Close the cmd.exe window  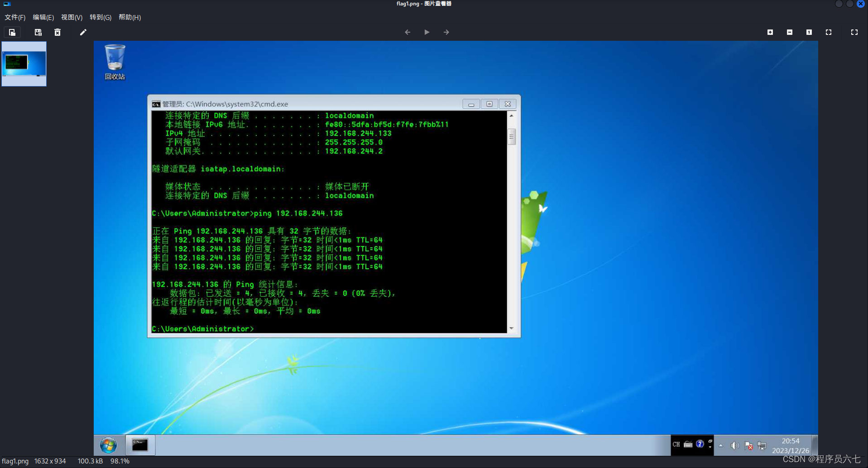point(508,104)
